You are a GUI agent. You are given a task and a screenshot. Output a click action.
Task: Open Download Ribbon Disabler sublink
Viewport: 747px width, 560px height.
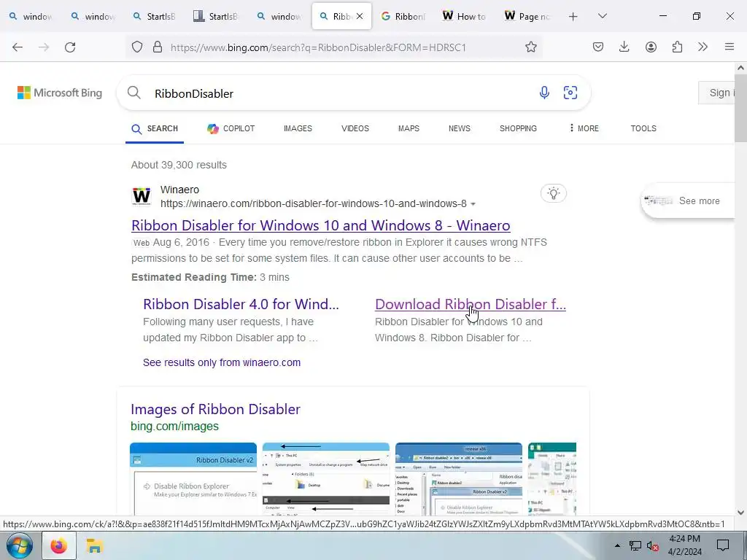471,304
